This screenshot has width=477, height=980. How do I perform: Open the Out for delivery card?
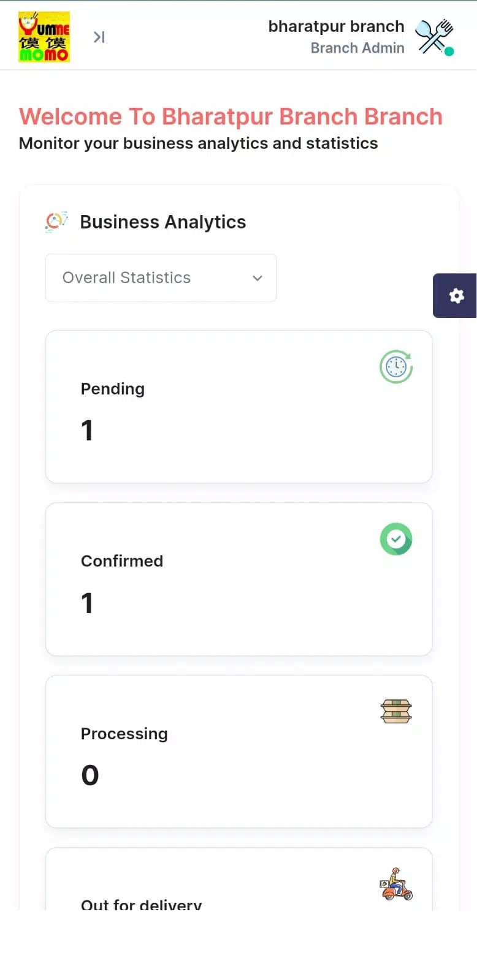click(239, 879)
